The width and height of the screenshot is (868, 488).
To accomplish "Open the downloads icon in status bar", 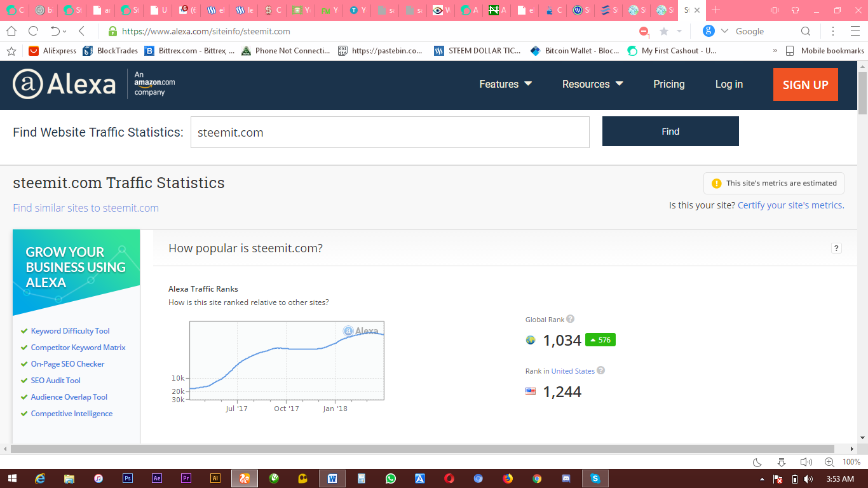I will coord(782,462).
